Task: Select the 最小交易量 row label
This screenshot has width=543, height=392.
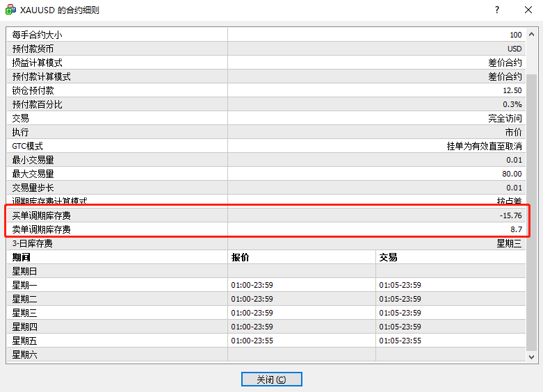Action: pyautogui.click(x=33, y=160)
